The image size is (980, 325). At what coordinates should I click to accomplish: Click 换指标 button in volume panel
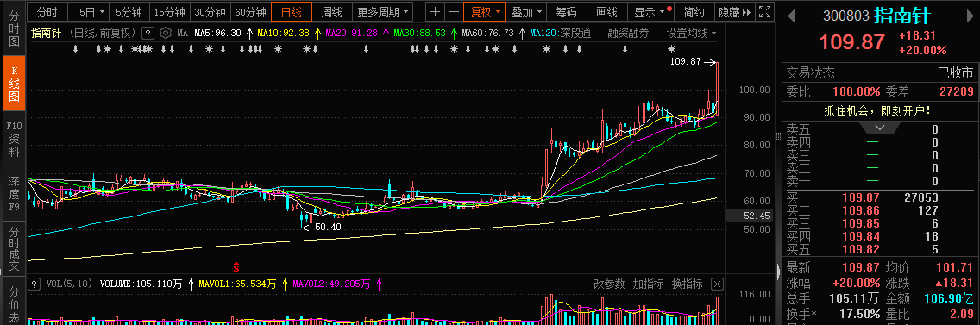pos(687,284)
